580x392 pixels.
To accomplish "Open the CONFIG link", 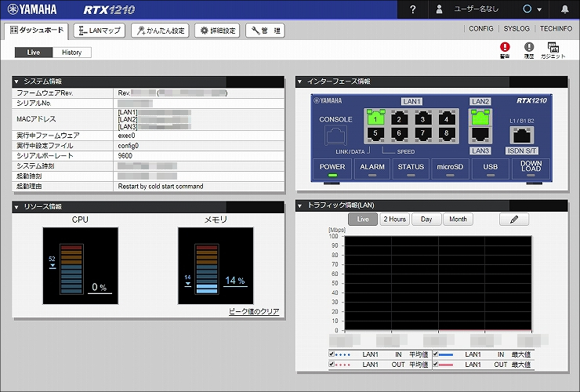I will tap(481, 28).
